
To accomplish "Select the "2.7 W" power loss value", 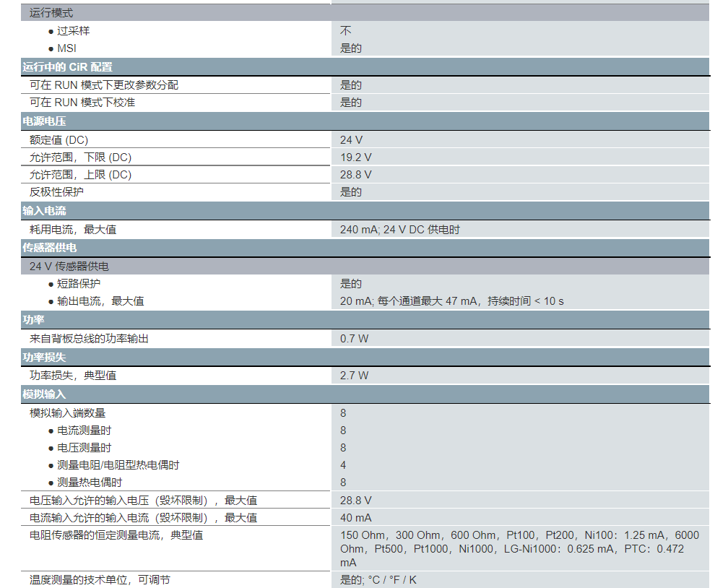I will [354, 376].
